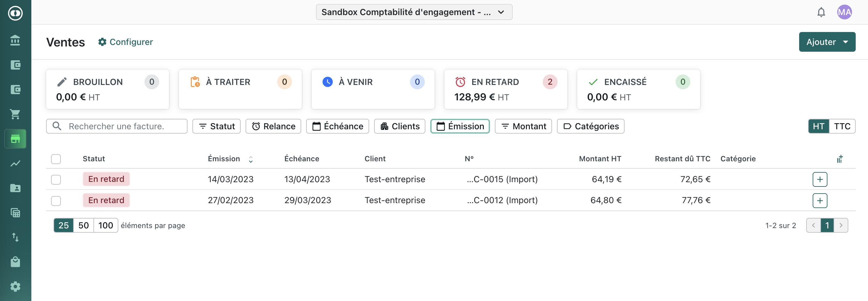Open the Échéance date filter

(337, 126)
